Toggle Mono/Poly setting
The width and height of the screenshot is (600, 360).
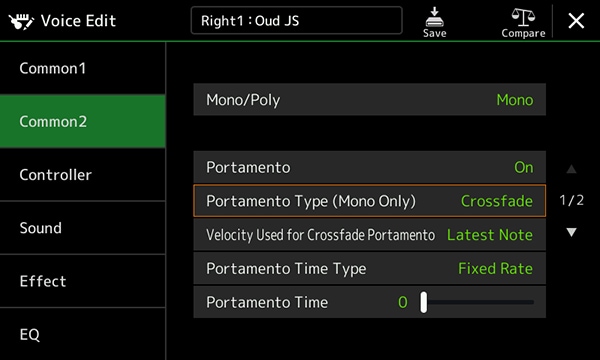point(369,99)
